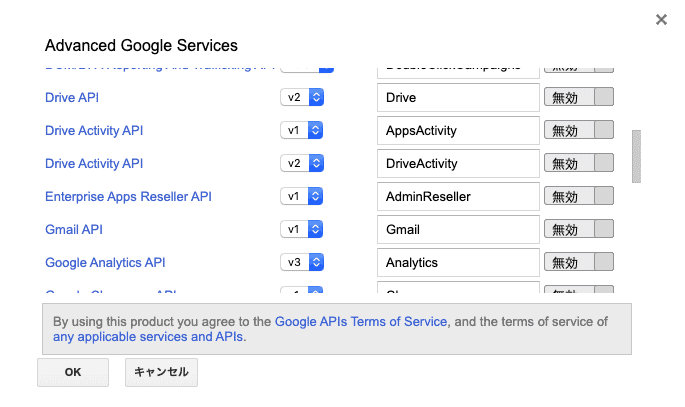Open the Drive API version dropdown
The image size is (685, 407).
pyautogui.click(x=302, y=98)
